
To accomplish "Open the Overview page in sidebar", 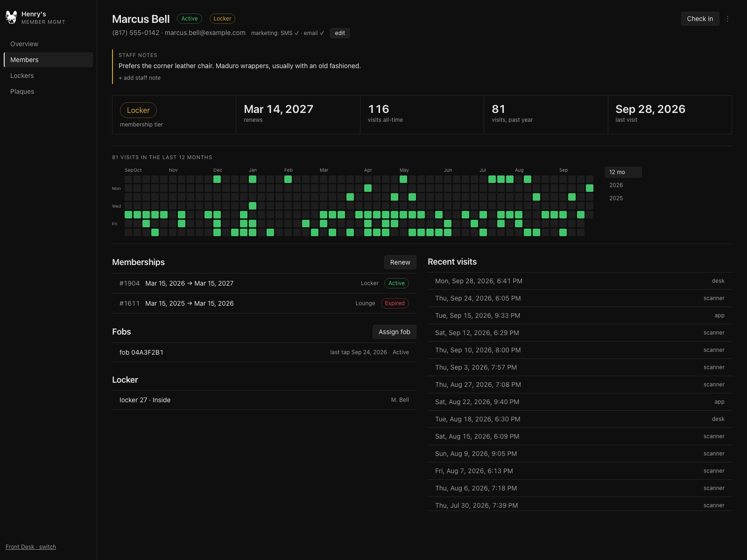I will click(x=48, y=44).
